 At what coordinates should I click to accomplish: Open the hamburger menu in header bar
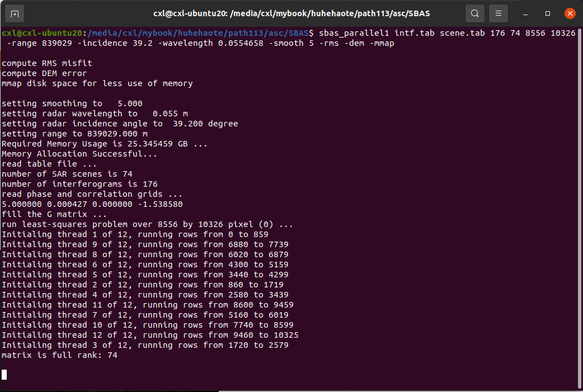498,13
